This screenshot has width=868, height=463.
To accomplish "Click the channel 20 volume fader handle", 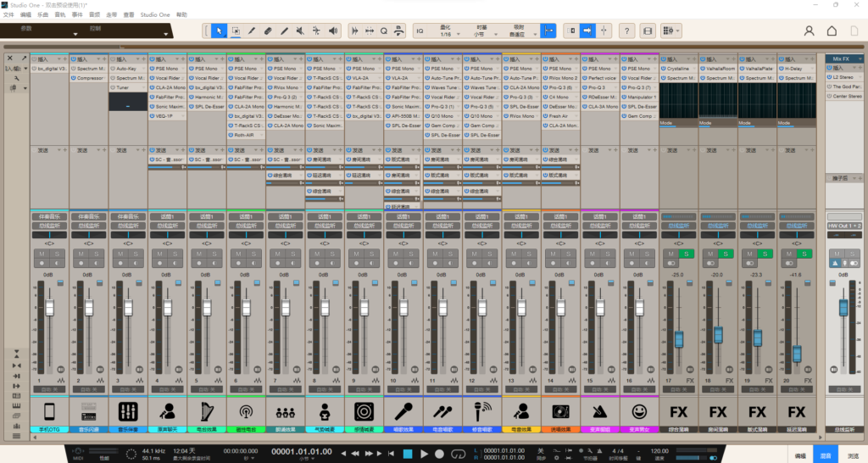I will click(797, 353).
